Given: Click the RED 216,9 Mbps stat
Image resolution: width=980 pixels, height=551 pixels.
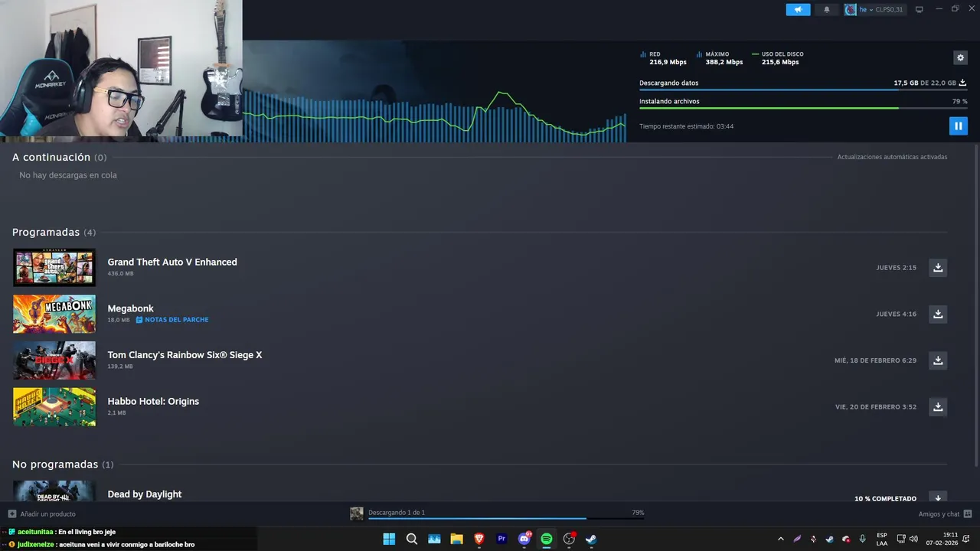Looking at the screenshot, I should coord(664,58).
